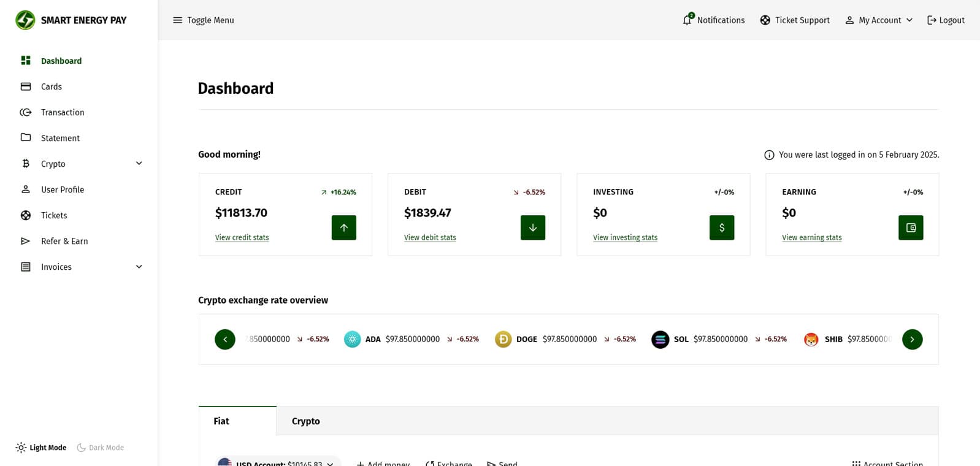Click the SHIB coin icon
The image size is (980, 466).
point(811,339)
